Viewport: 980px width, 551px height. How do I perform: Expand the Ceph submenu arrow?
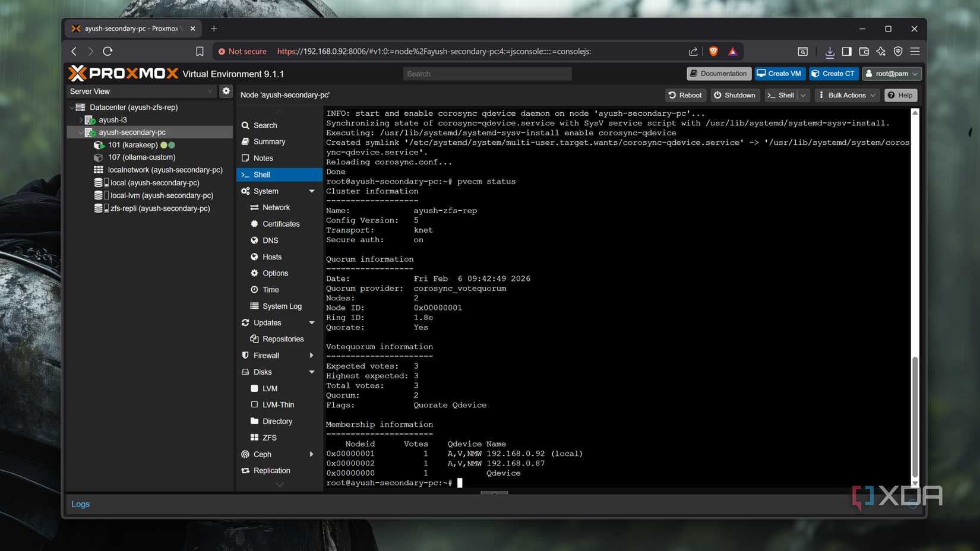pyautogui.click(x=311, y=454)
